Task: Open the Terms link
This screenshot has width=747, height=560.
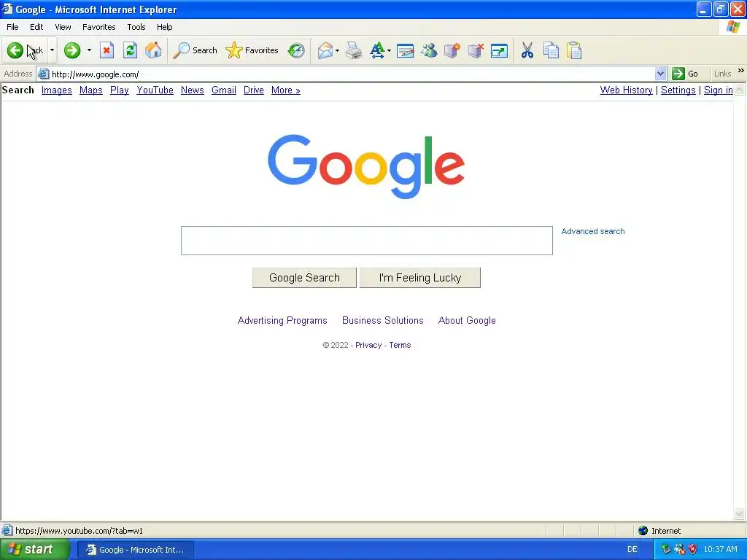Action: 400,345
